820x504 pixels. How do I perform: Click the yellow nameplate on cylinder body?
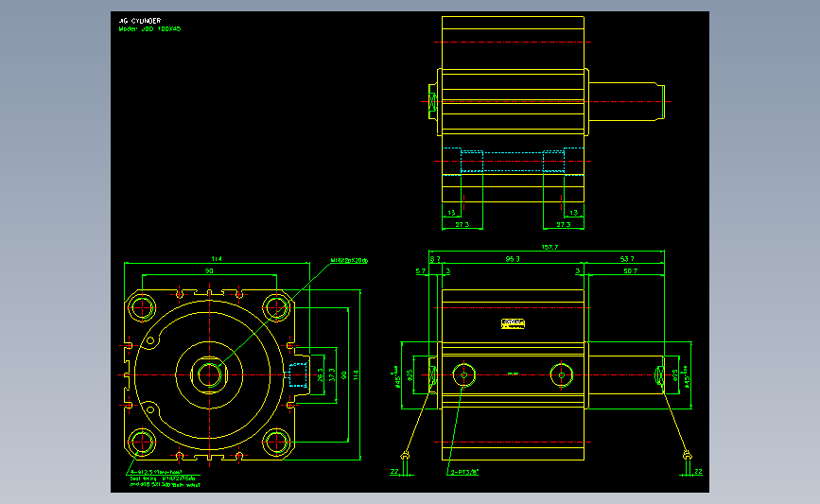pos(513,324)
